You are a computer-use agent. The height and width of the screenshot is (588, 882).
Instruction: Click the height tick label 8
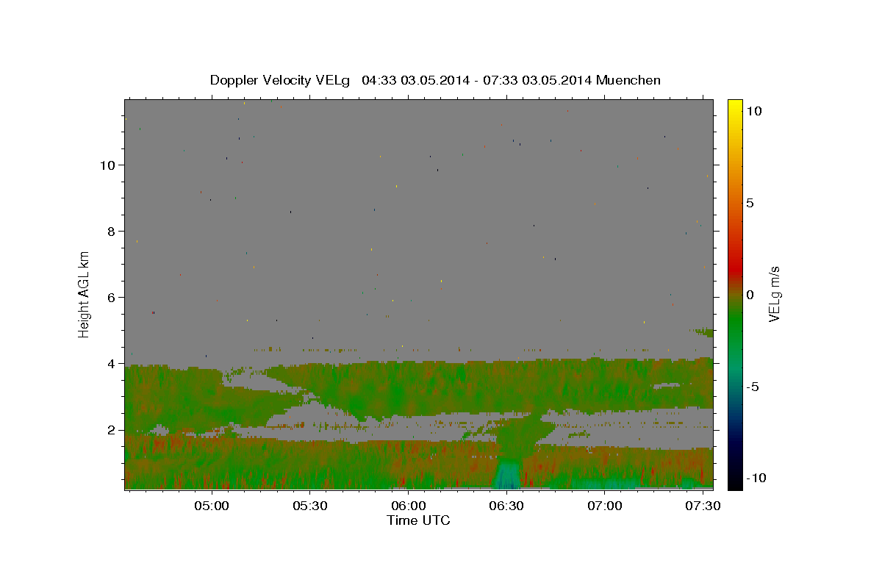click(112, 231)
